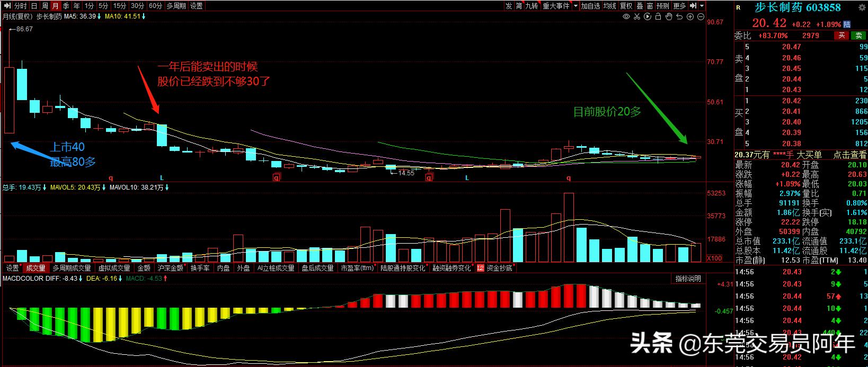Click 点击查看 link for large orders
Screen dimensions: 868x367
click(849, 155)
